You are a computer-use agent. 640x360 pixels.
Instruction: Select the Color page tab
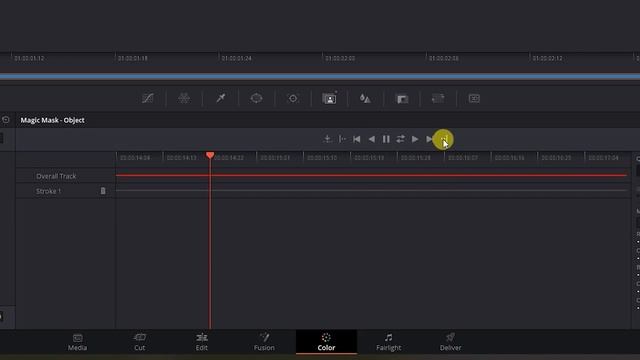tap(326, 342)
